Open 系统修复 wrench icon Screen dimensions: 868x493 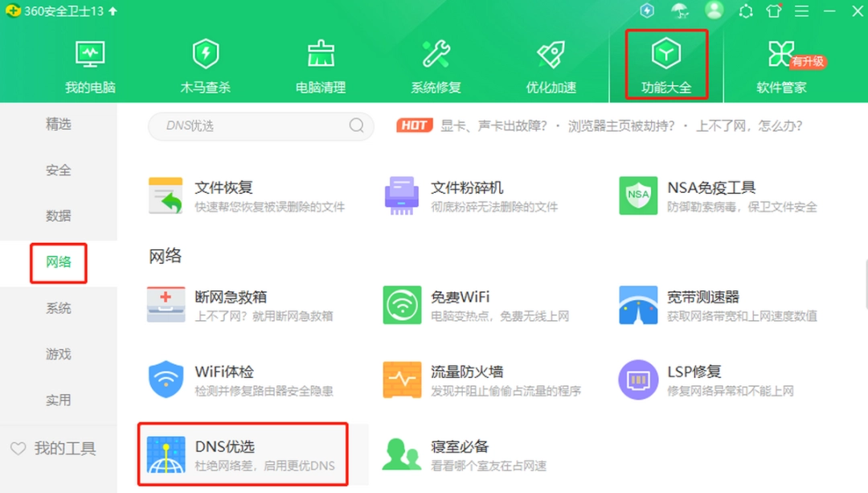(x=436, y=54)
